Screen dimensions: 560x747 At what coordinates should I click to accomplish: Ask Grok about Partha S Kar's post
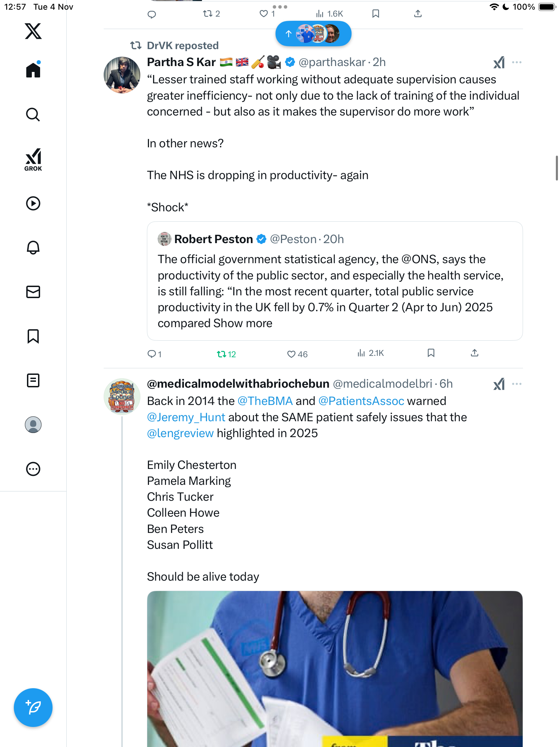click(x=499, y=63)
